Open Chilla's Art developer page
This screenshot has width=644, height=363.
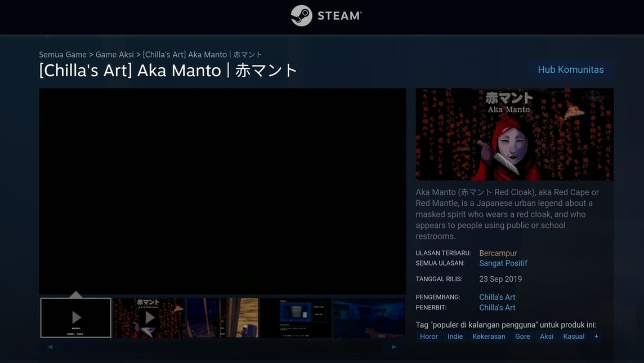click(497, 297)
